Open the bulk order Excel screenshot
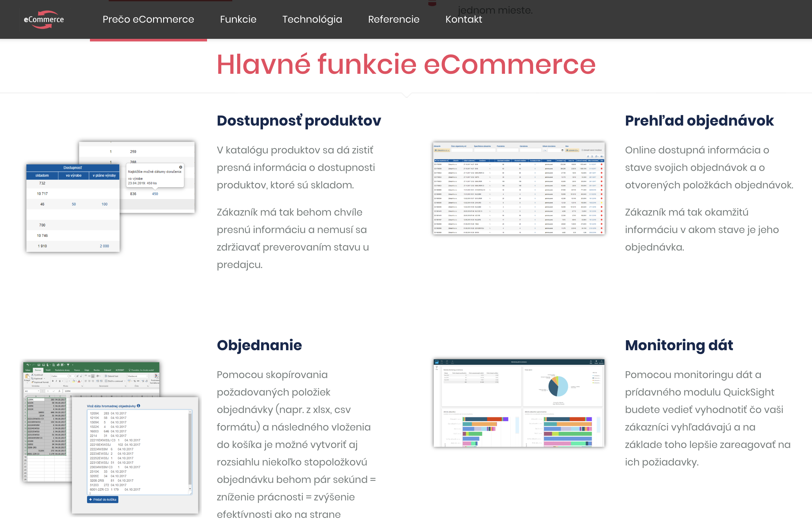This screenshot has height=525, width=812. coord(110,438)
